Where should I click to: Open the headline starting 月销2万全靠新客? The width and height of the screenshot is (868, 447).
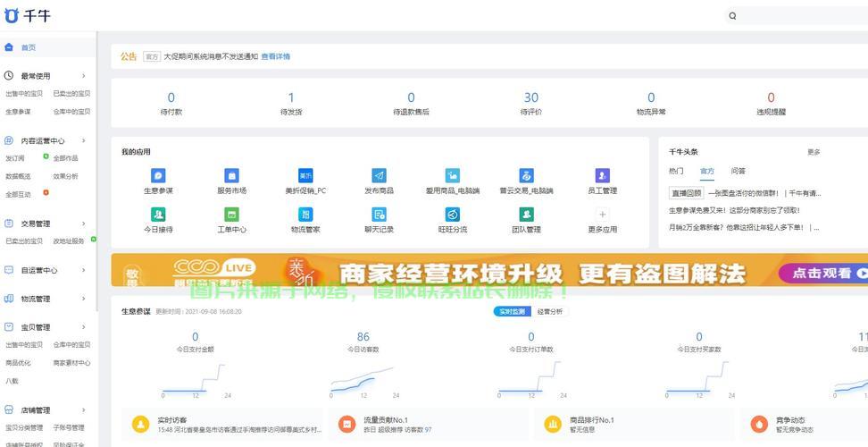[x=744, y=227]
